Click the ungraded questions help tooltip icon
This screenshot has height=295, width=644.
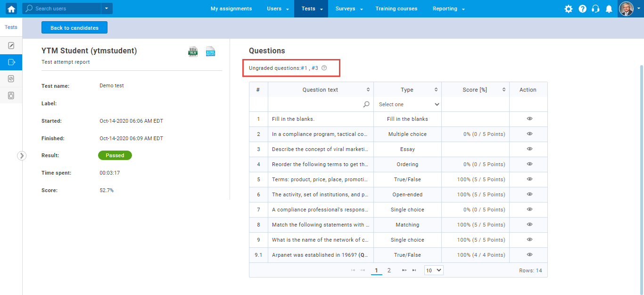(x=324, y=68)
